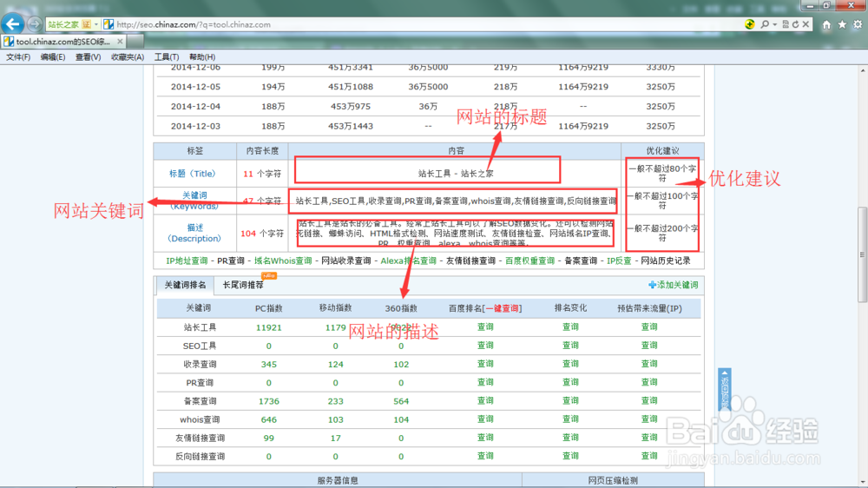Go to browser Home icon
Screen dimensions: 868x488
[826, 24]
